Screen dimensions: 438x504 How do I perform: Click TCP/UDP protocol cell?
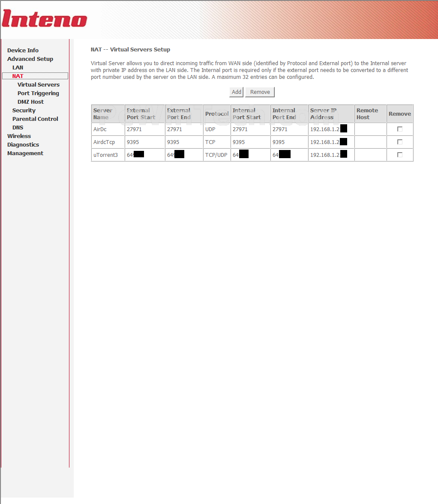point(217,155)
